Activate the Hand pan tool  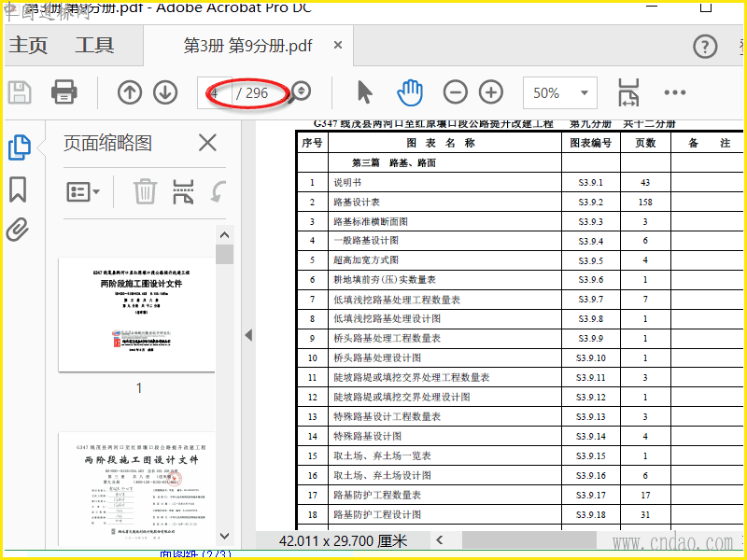coord(410,92)
